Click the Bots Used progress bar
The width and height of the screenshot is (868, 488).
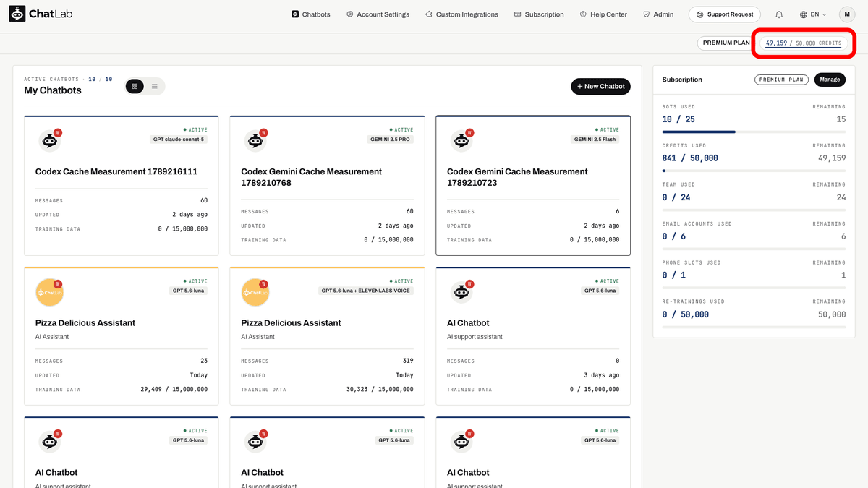point(754,132)
